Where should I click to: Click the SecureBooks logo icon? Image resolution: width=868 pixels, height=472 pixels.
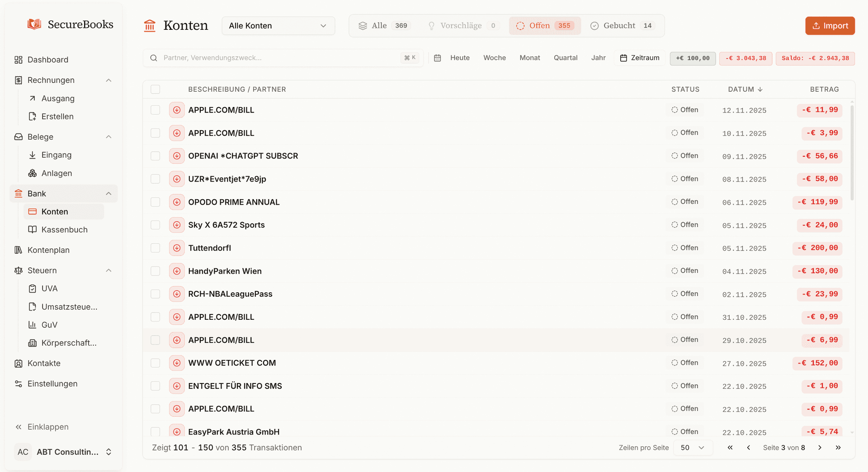point(34,24)
